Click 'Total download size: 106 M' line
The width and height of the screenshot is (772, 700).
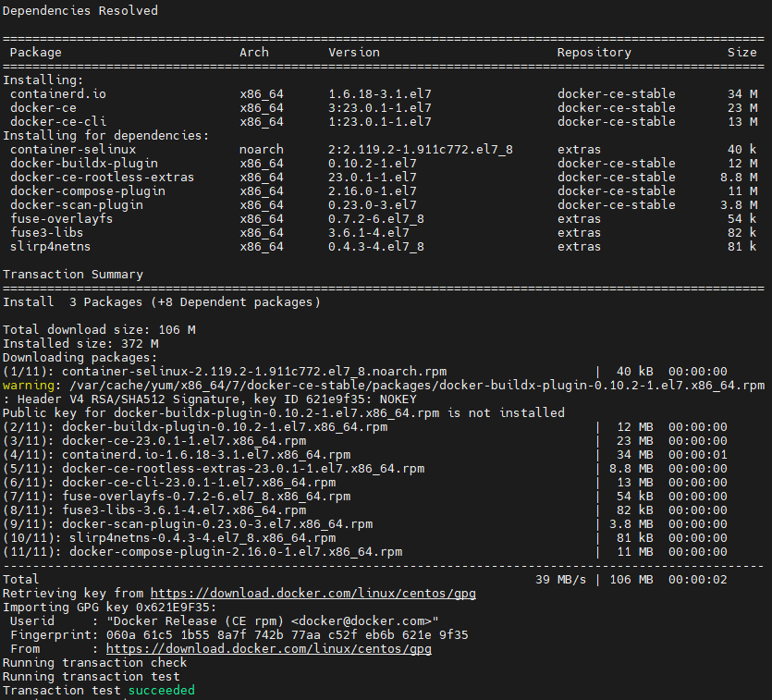point(99,330)
